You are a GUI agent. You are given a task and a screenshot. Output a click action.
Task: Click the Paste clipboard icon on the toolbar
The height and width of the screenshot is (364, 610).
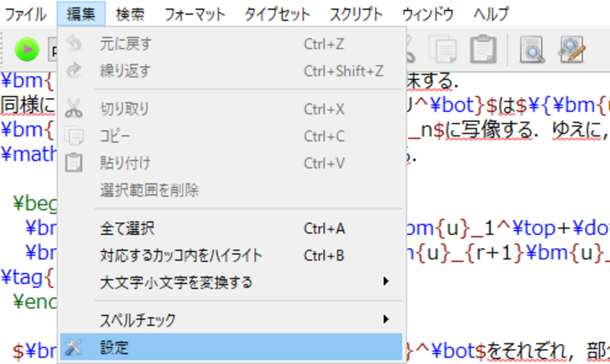[482, 48]
